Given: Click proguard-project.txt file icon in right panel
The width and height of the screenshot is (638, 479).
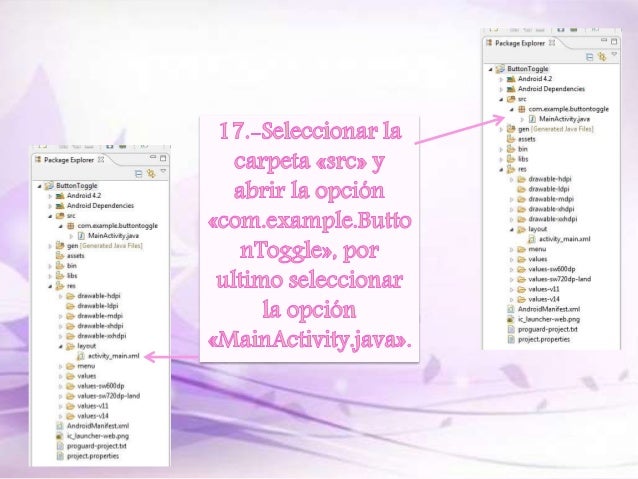Looking at the screenshot, I should [x=511, y=329].
